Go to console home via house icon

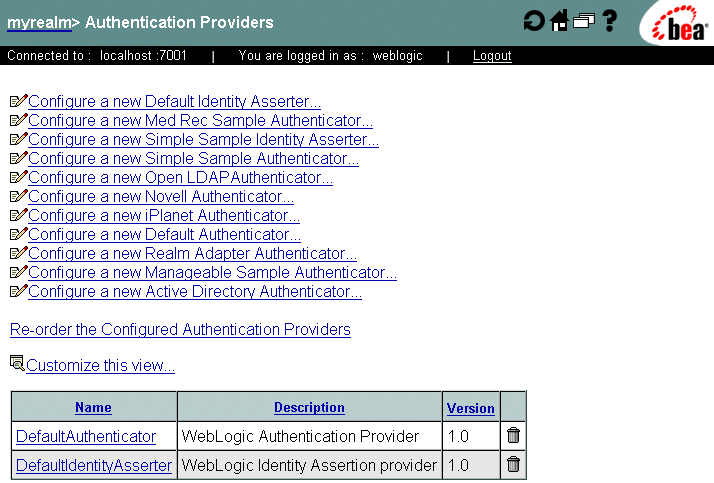(559, 21)
